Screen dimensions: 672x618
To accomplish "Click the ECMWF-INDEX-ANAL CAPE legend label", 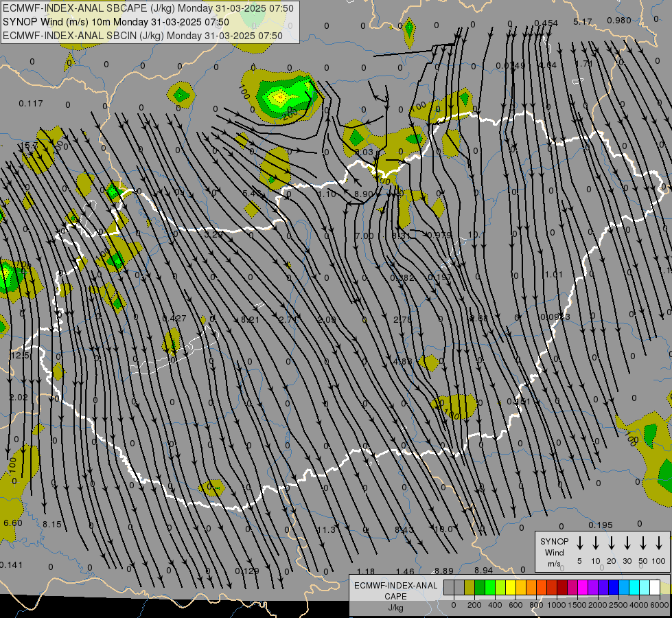I will click(x=395, y=596).
